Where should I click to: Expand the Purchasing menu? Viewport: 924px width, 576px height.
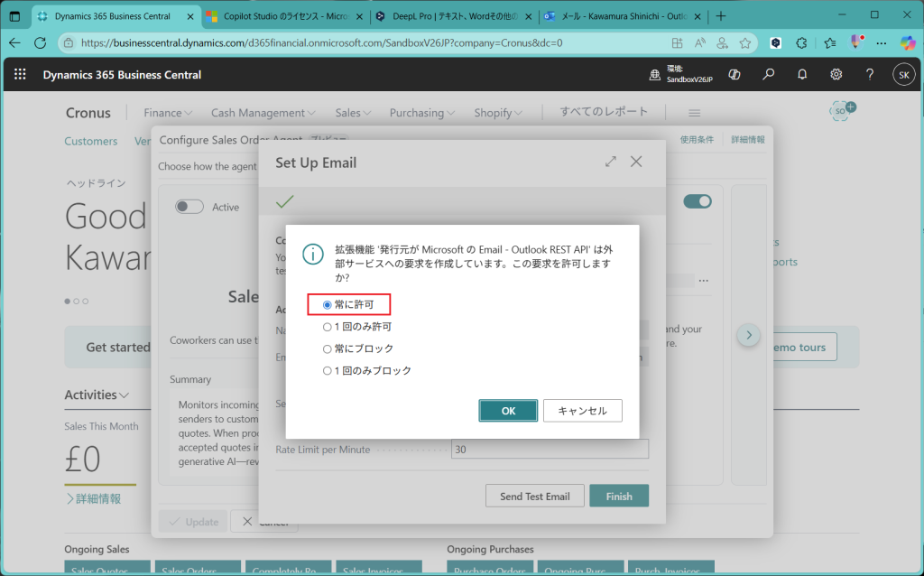422,113
